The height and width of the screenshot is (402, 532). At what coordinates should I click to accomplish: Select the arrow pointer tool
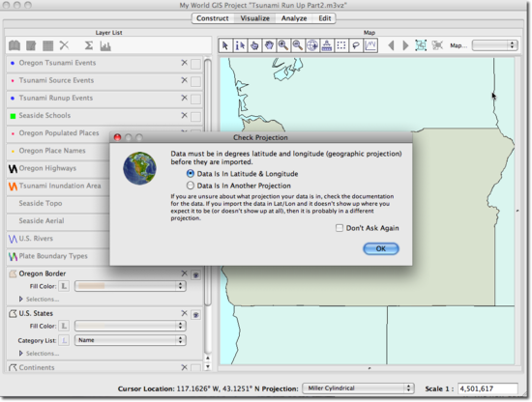click(225, 45)
